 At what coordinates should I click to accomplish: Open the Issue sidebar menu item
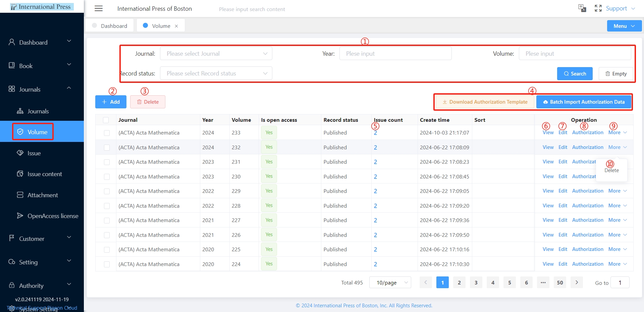click(42, 153)
